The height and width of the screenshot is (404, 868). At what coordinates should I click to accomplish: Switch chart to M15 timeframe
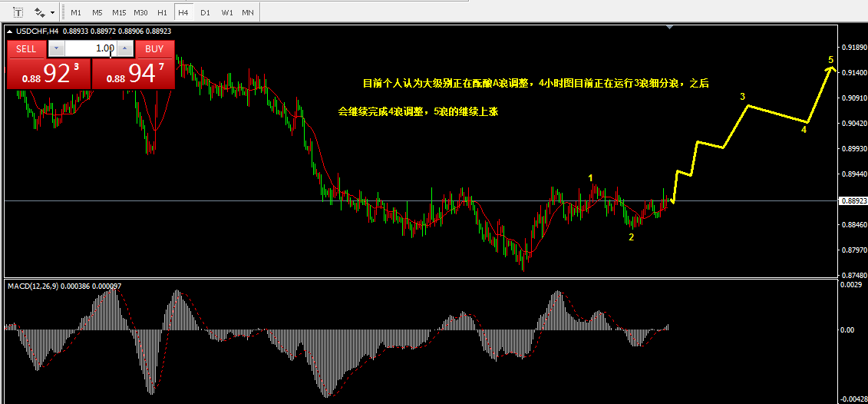[118, 12]
